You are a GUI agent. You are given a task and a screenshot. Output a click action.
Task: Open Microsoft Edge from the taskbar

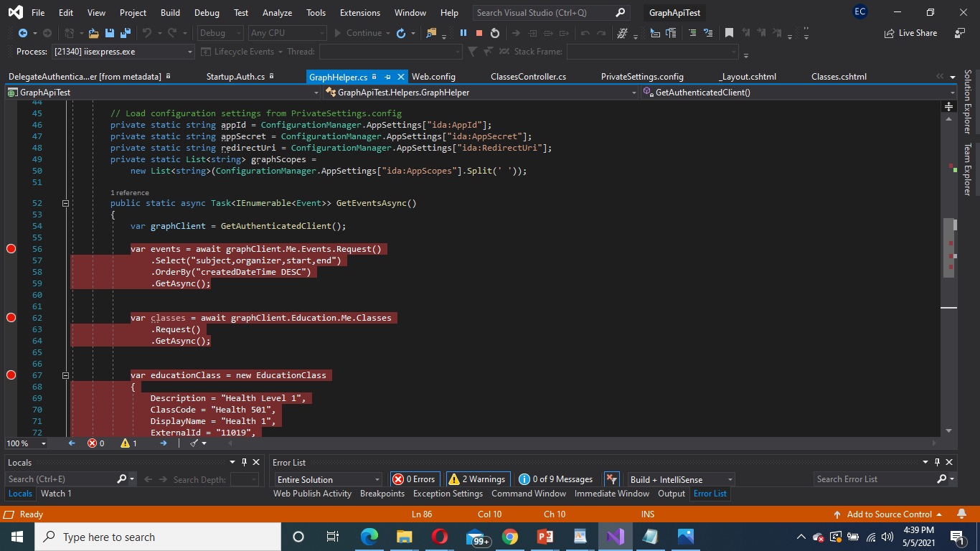point(369,537)
